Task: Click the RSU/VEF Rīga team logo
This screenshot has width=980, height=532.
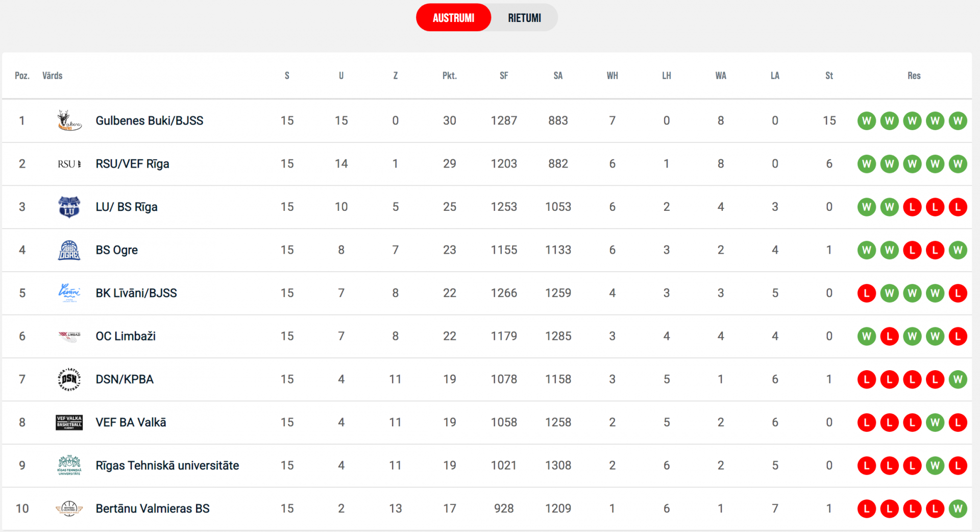Action: [x=69, y=164]
